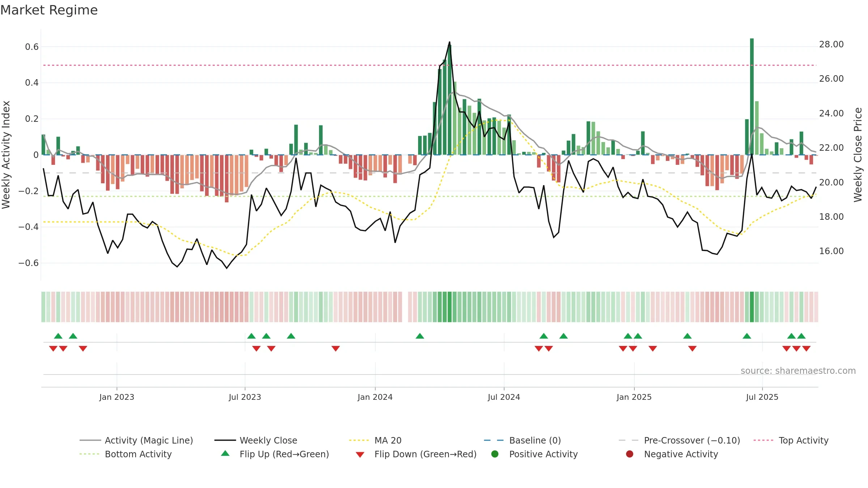Screen dimensions: 868x488
Task: Click the darkest green heat-strip cell for mid-2025
Action: [752, 307]
